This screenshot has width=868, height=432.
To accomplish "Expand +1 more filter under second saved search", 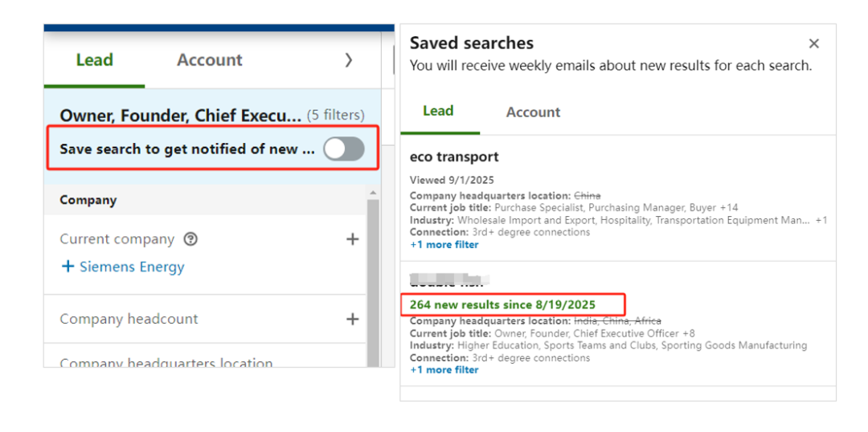I will coord(444,370).
